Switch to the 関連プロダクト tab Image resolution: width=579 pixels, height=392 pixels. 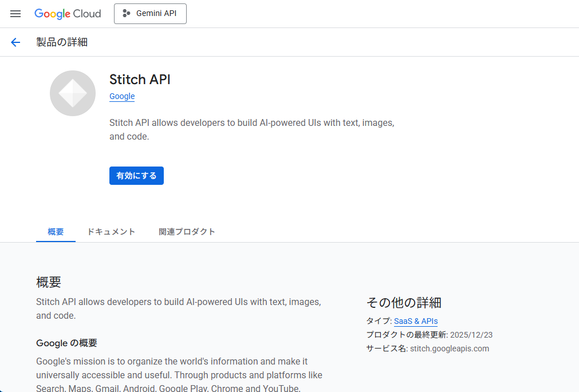(187, 232)
